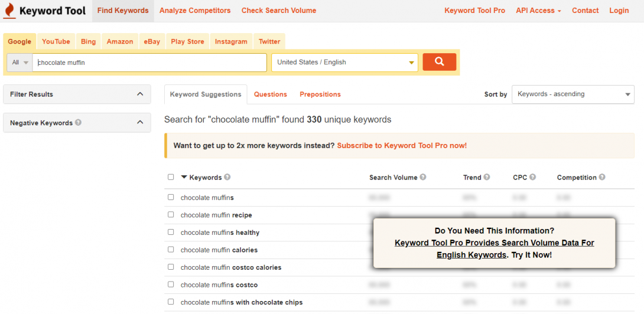Click the orange search magnifier button
This screenshot has width=644, height=314.
point(439,62)
